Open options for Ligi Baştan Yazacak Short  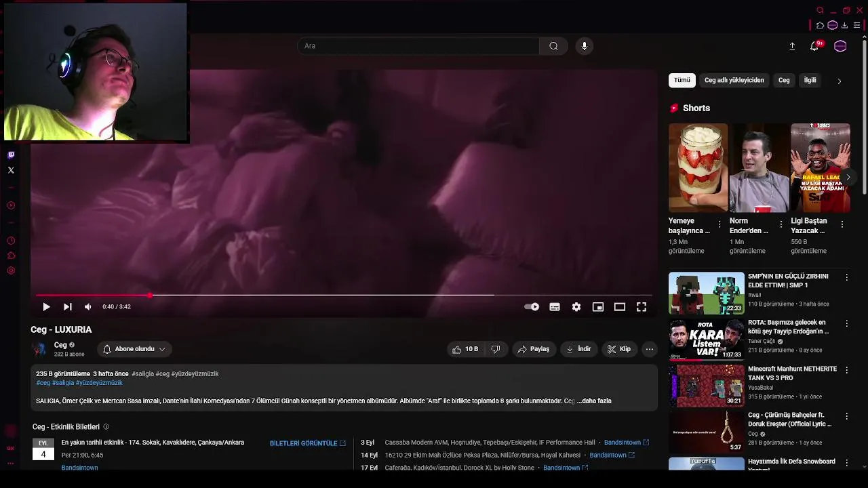(842, 224)
